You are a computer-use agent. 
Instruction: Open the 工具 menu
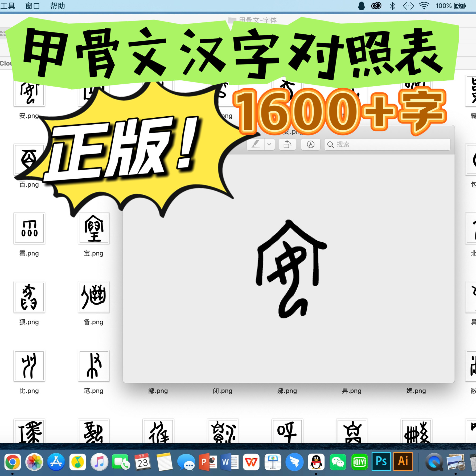point(8,6)
